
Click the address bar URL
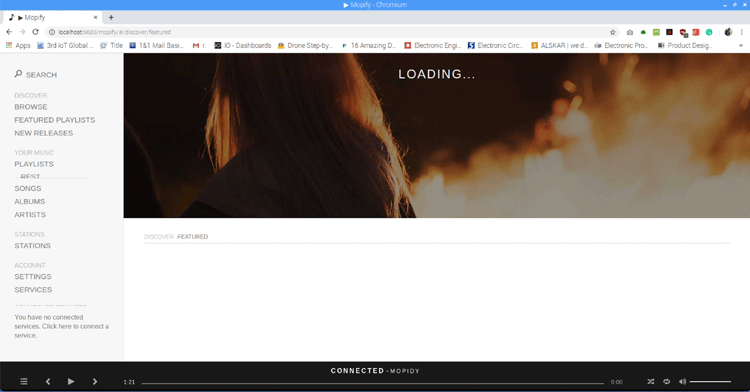click(x=114, y=32)
